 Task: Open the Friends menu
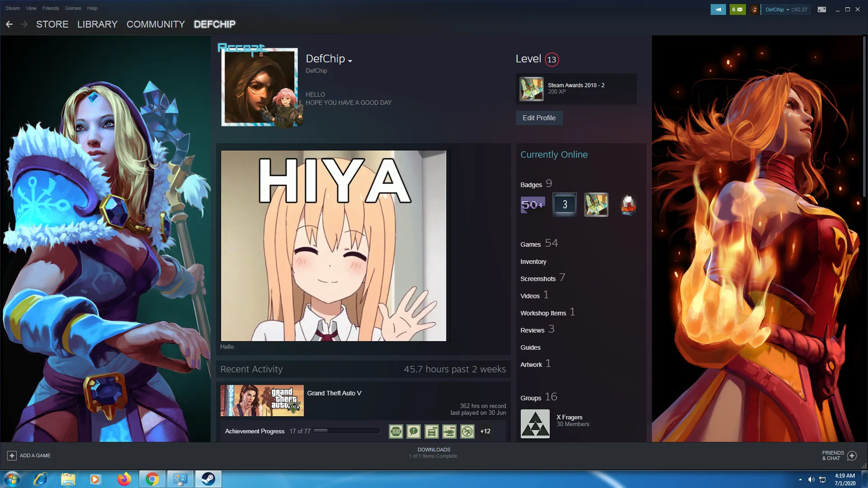pyautogui.click(x=51, y=8)
